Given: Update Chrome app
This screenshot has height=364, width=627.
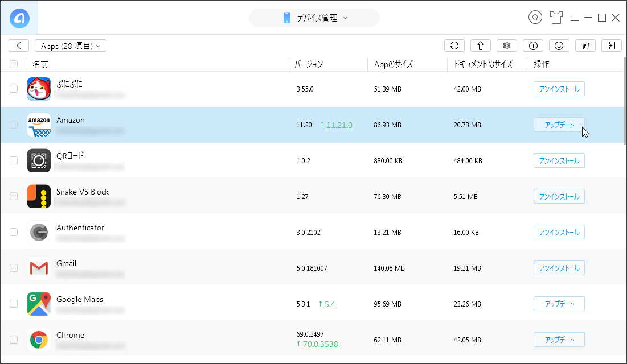Looking at the screenshot, I should pos(559,339).
